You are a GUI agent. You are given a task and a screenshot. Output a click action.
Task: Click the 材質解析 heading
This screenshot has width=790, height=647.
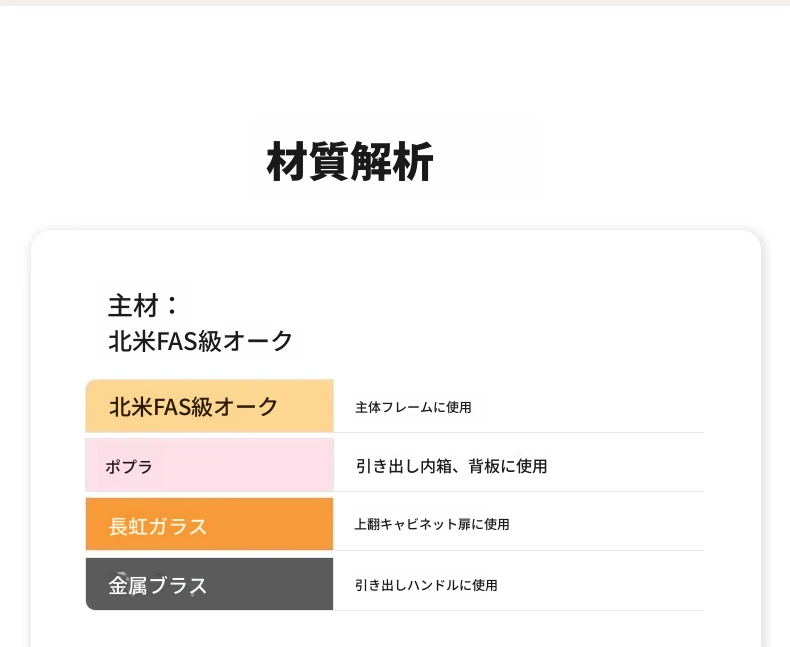(350, 161)
